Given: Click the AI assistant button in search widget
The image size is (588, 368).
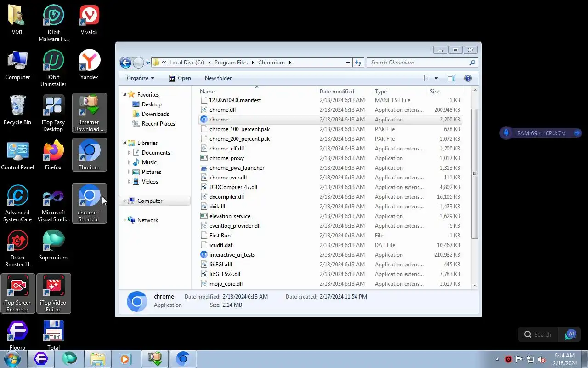Looking at the screenshot, I should tap(570, 334).
